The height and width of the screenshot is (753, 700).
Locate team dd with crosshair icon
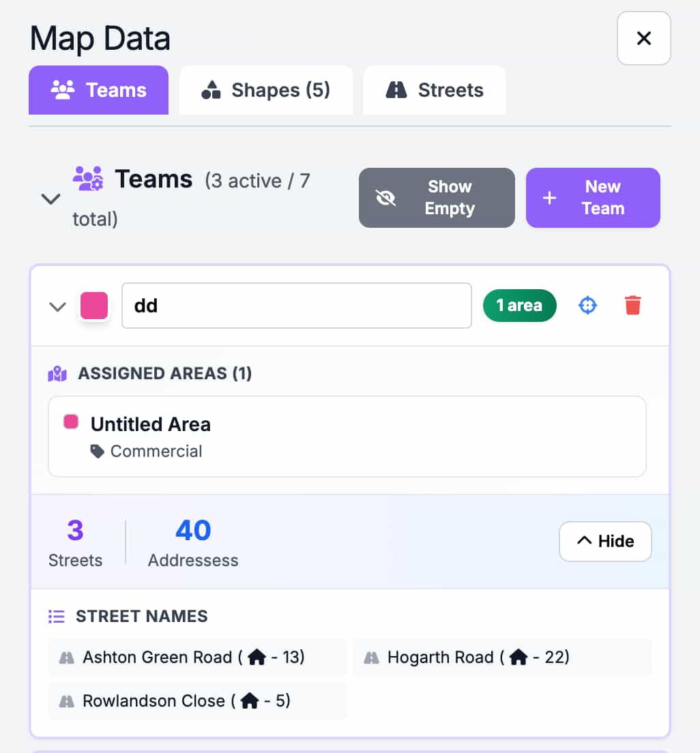click(587, 306)
